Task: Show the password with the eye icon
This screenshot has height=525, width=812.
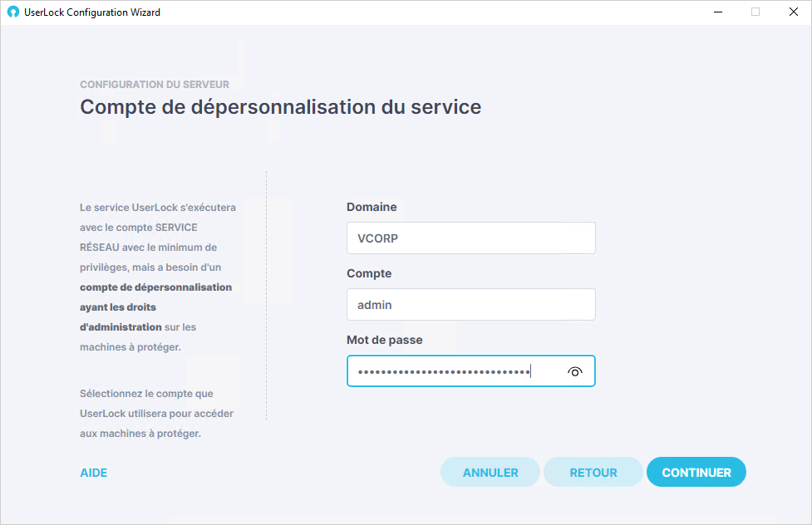Action: point(575,371)
